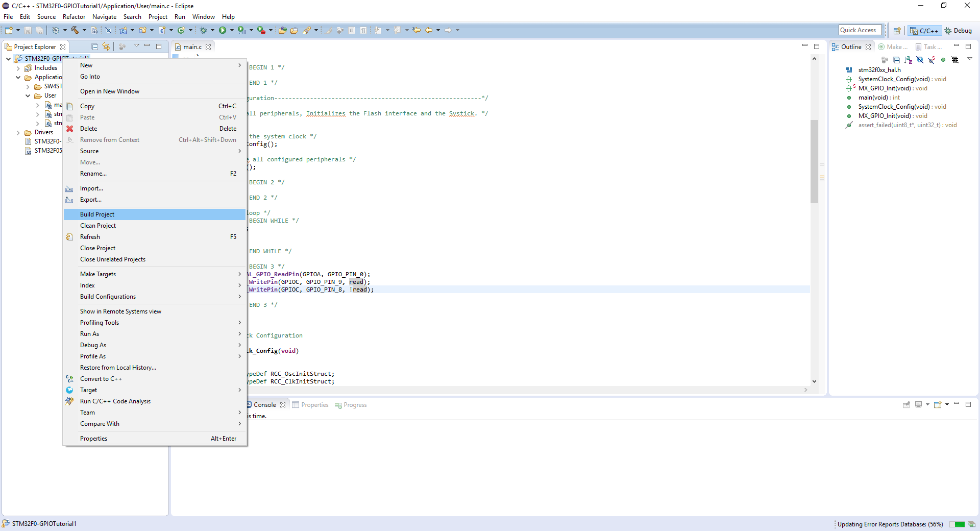The image size is (980, 531).
Task: Click the back navigation yellow arrow
Action: (429, 31)
